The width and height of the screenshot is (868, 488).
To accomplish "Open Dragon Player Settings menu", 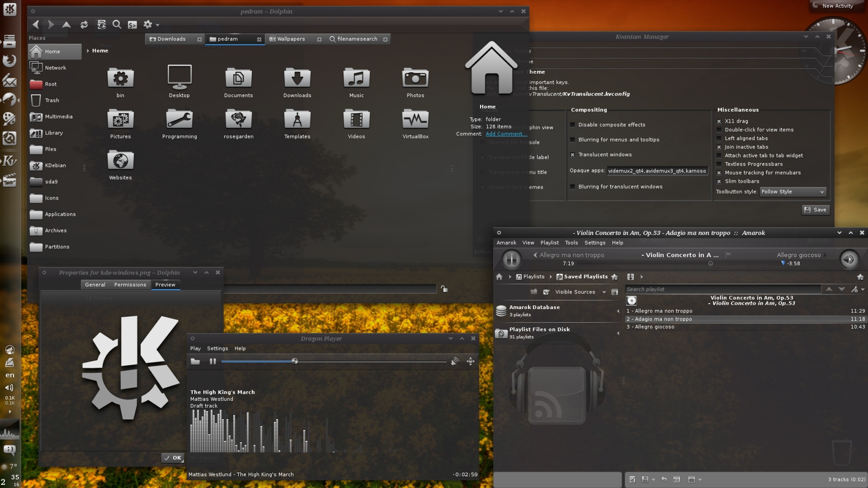I will pyautogui.click(x=218, y=349).
